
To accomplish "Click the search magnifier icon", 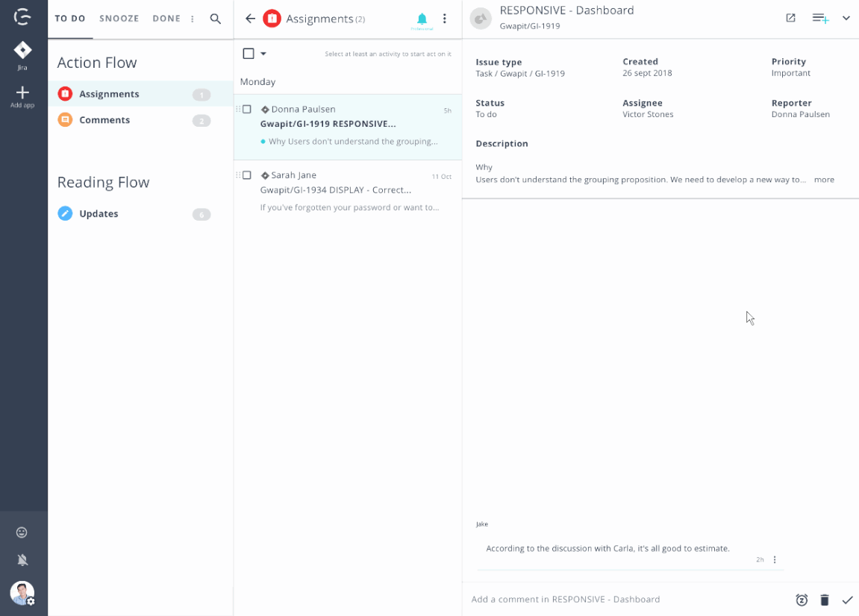I will click(x=216, y=19).
